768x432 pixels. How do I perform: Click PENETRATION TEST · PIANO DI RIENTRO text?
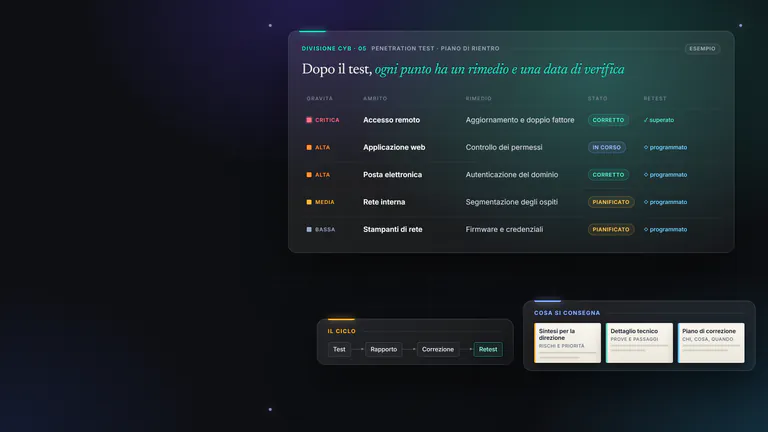coord(435,48)
